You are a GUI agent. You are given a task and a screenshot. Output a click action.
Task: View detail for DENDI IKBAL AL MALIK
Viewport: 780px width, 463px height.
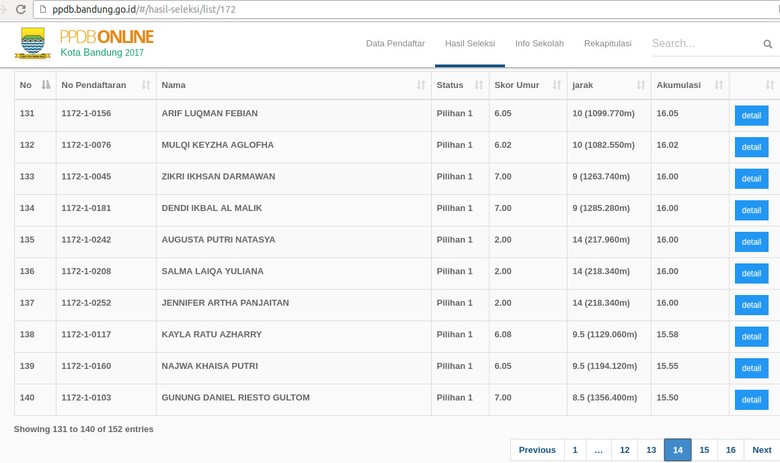(x=751, y=210)
